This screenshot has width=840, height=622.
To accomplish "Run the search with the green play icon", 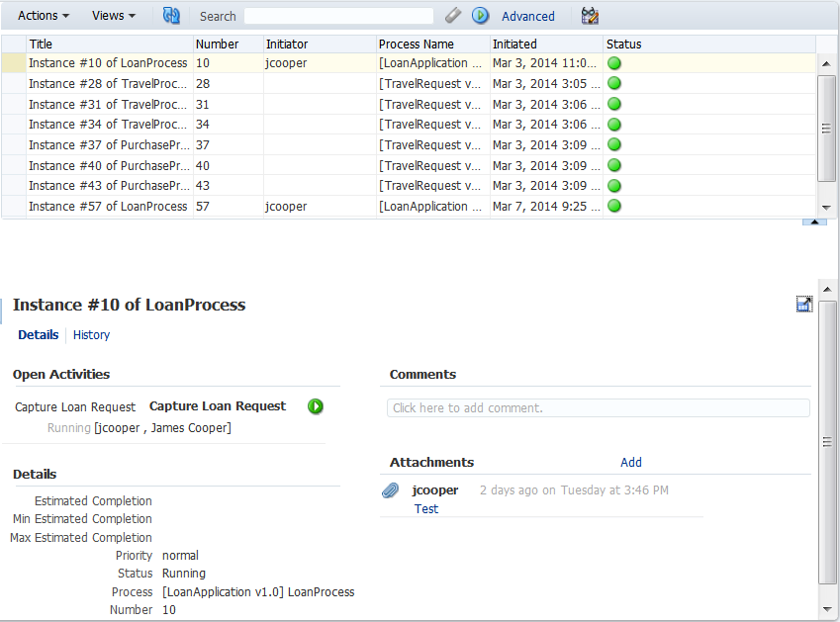I will (481, 16).
